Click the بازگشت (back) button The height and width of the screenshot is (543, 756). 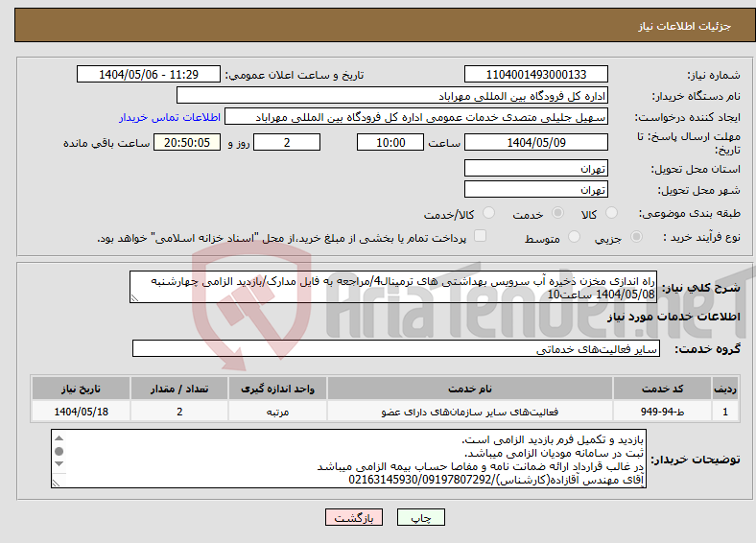pos(354,517)
